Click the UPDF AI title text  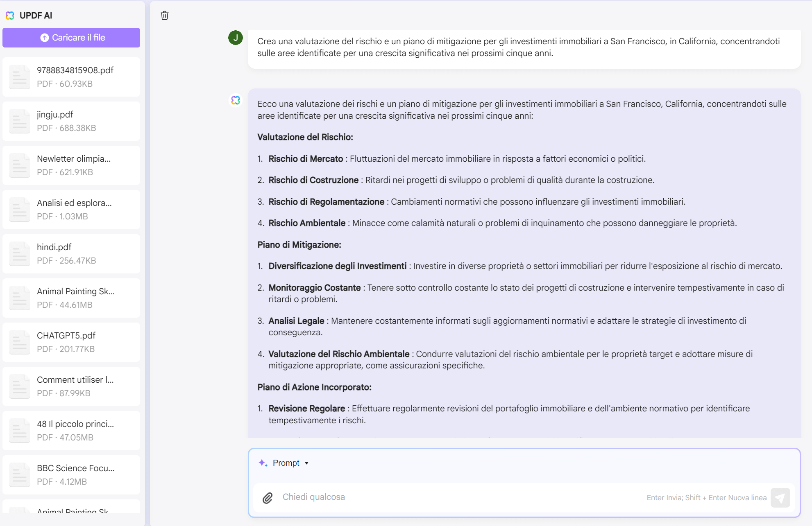point(36,16)
